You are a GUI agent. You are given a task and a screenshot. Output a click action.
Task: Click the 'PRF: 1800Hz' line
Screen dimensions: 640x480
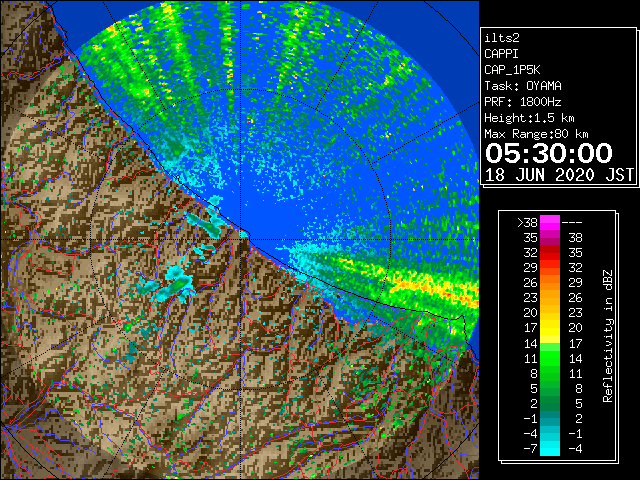(523, 102)
